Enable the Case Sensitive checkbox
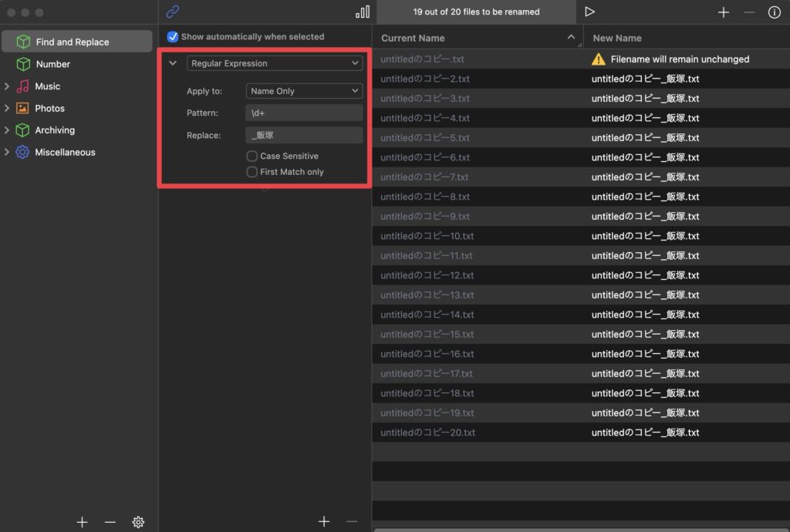The width and height of the screenshot is (790, 532). (x=252, y=156)
